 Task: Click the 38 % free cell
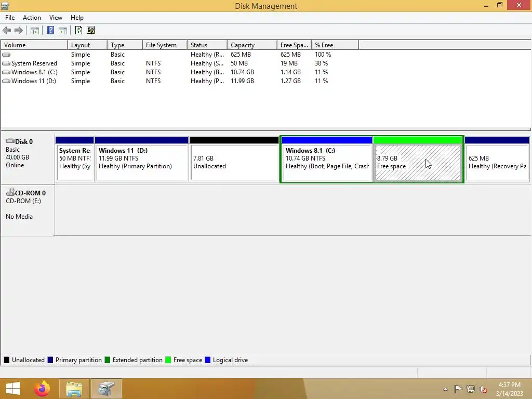tap(321, 63)
